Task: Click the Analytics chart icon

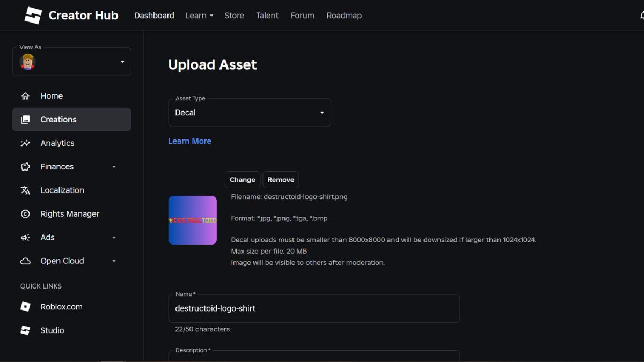Action: click(x=25, y=143)
